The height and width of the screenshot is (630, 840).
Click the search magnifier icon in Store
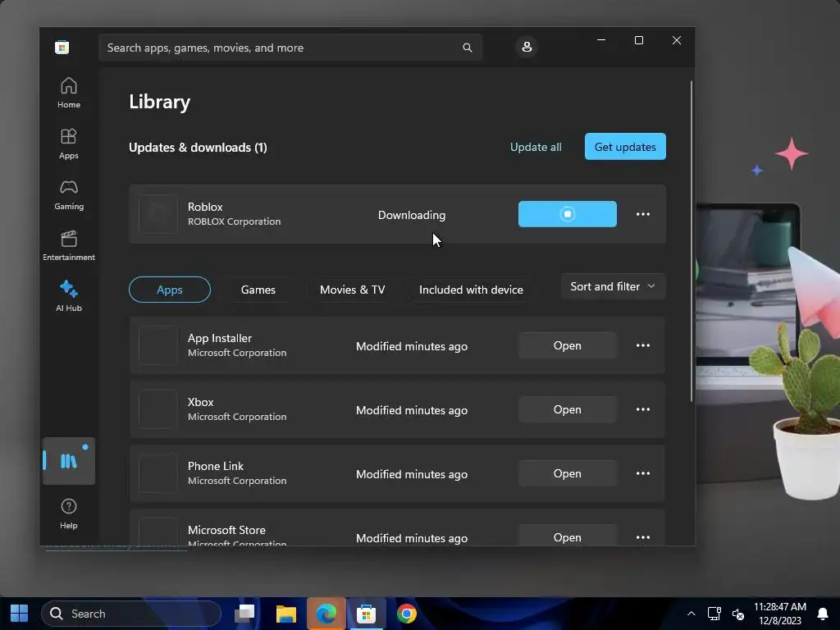pyautogui.click(x=467, y=48)
